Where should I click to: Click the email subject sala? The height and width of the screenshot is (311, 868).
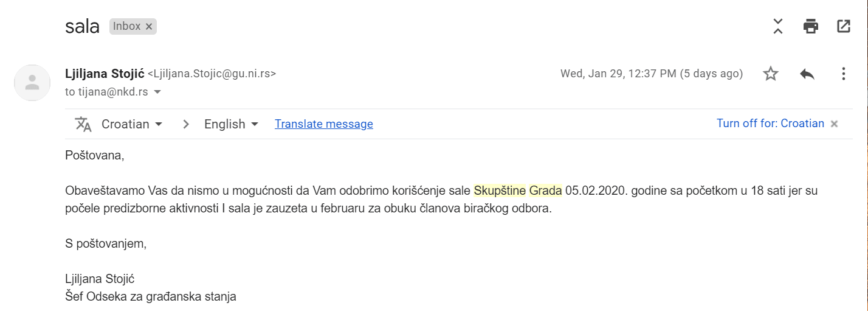(x=82, y=27)
